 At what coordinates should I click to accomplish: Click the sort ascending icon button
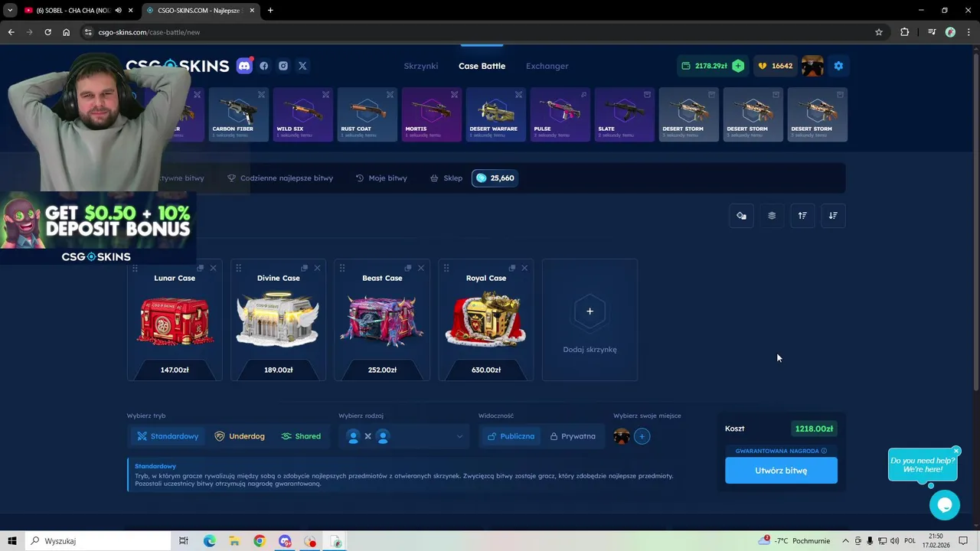coord(802,216)
